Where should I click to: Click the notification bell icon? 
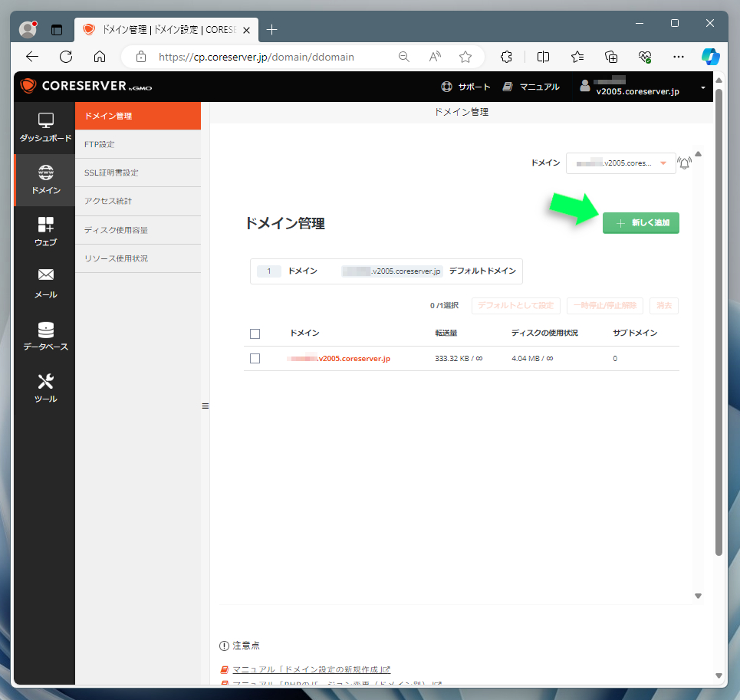pyautogui.click(x=684, y=163)
